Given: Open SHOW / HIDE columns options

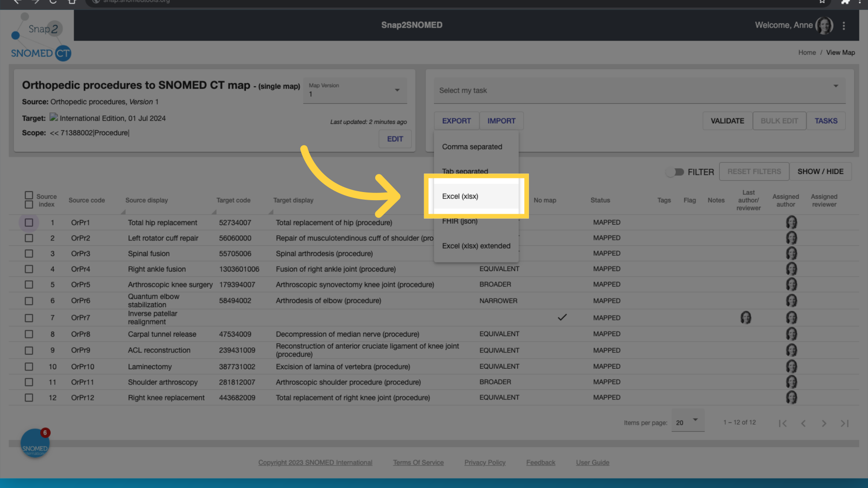Looking at the screenshot, I should [820, 172].
